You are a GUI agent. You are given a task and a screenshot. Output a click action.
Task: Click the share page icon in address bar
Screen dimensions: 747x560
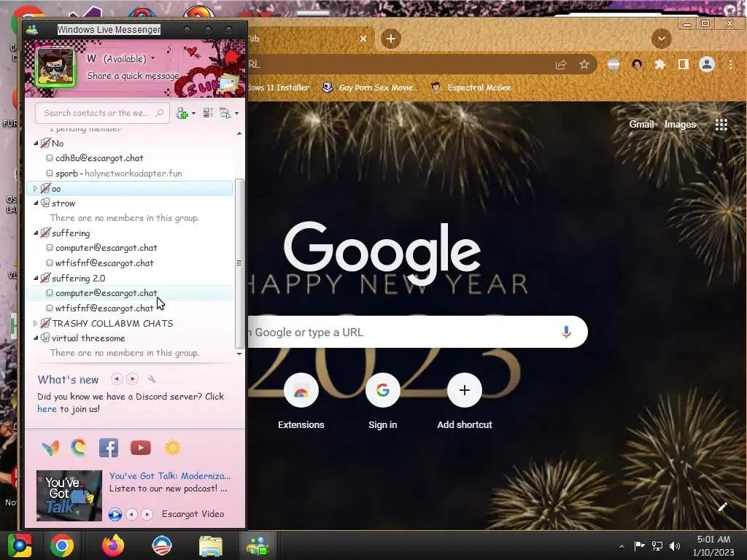click(x=561, y=64)
